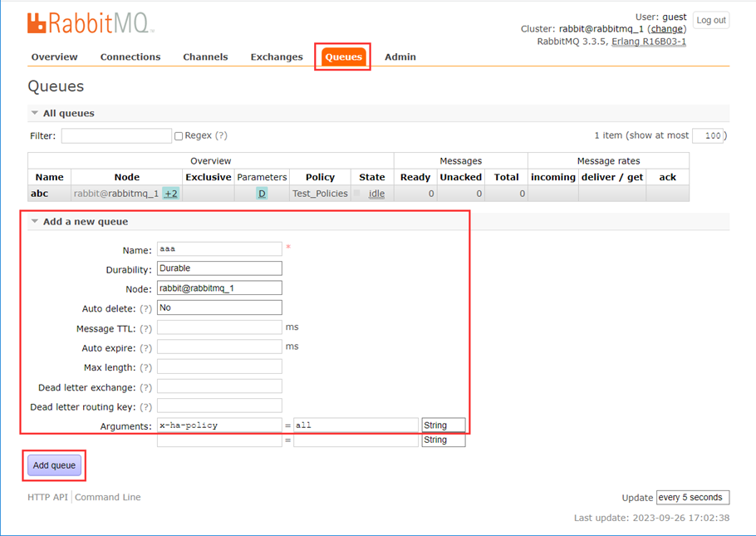Click the cluster change link
Image resolution: width=756 pixels, height=536 pixels.
pyautogui.click(x=667, y=29)
